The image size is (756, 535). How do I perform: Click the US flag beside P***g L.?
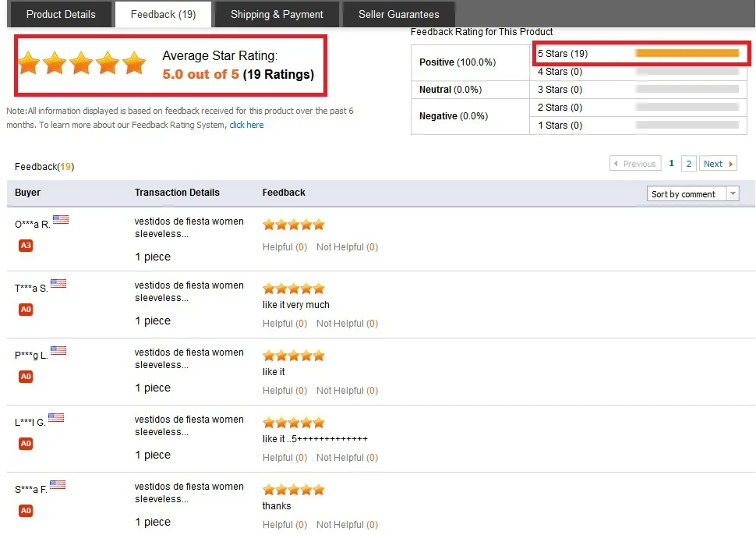click(58, 350)
